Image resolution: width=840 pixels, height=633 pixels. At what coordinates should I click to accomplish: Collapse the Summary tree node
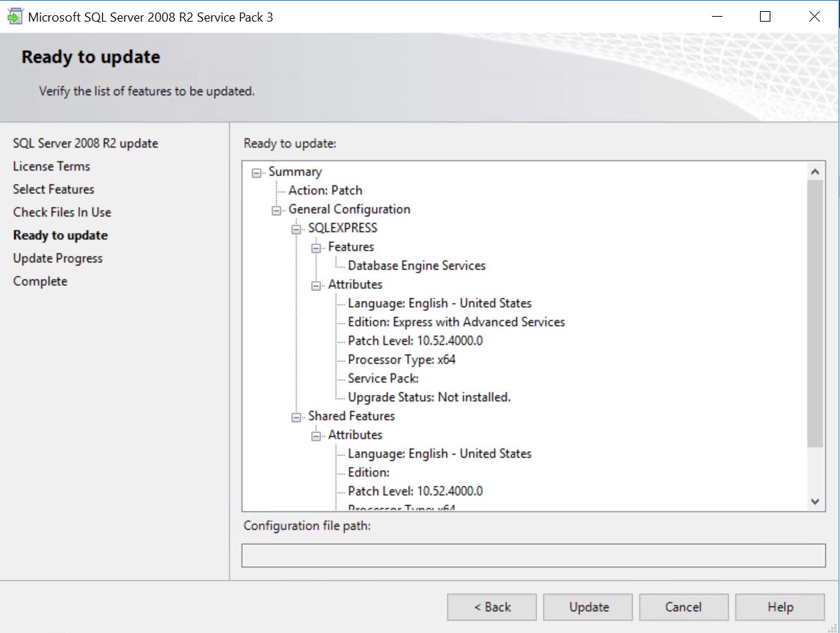click(x=257, y=172)
